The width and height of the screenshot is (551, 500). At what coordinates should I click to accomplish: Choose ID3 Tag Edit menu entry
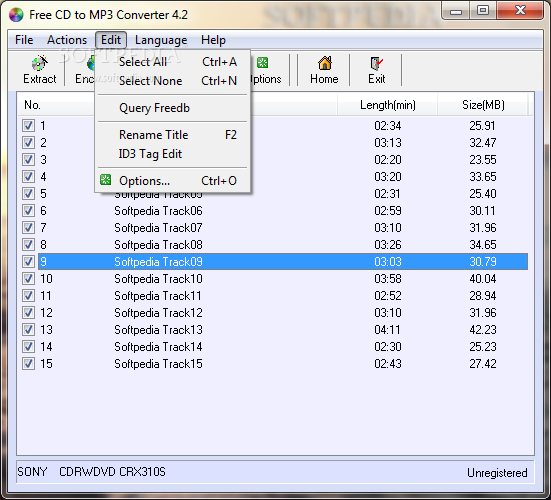173,154
